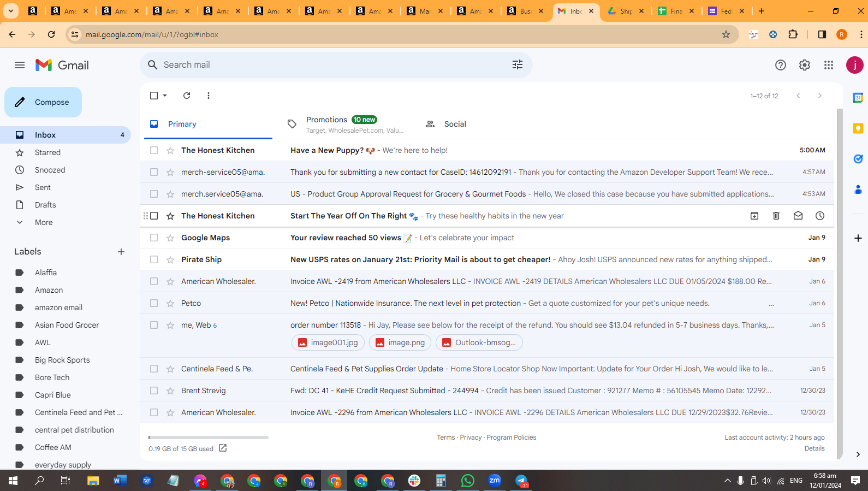
Task: Open the Chrome tab search dropdown
Action: 10,11
